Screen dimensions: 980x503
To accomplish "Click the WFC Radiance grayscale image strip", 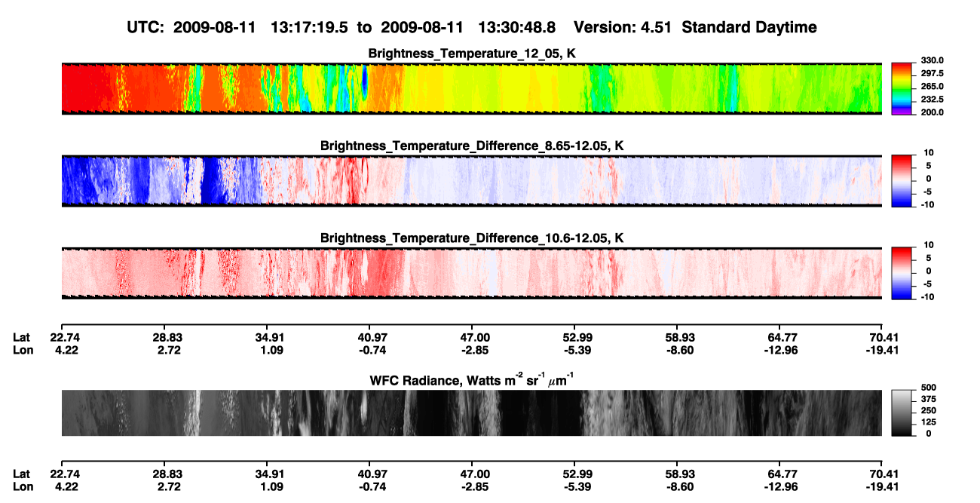I will [471, 413].
